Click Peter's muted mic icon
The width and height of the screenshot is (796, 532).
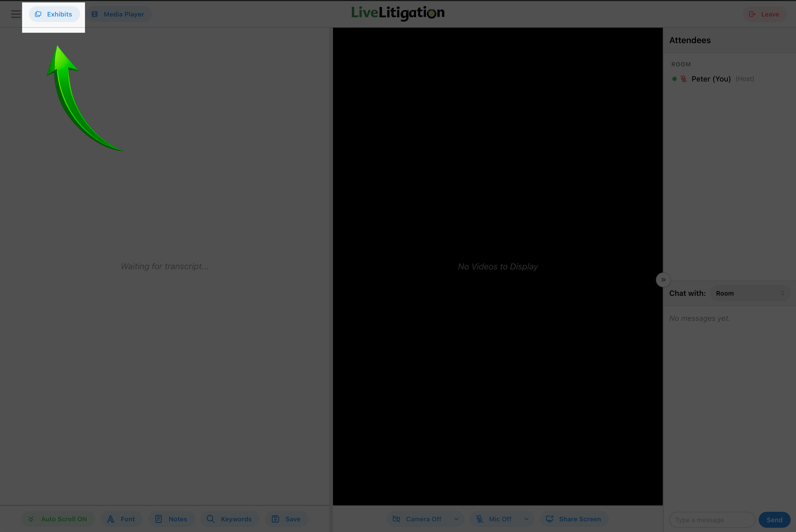click(x=684, y=79)
